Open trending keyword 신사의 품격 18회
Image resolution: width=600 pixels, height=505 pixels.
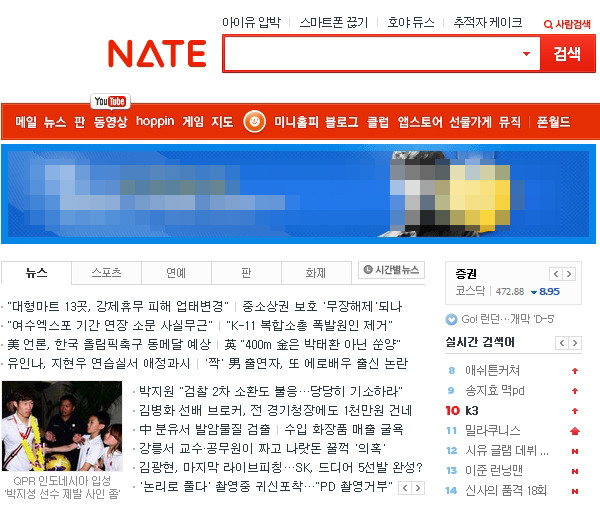pyautogui.click(x=505, y=490)
